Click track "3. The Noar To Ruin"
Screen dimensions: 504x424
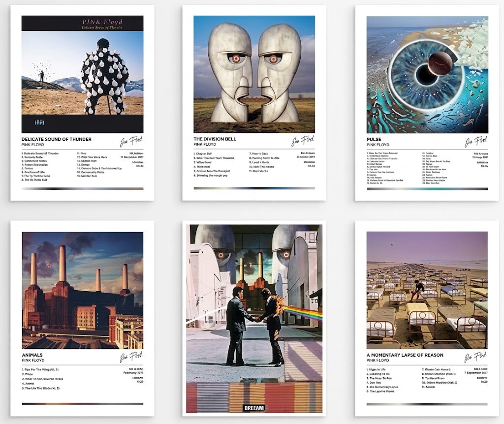coord(379,378)
